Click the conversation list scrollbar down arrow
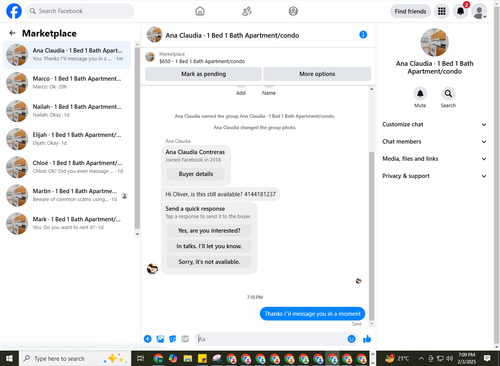500x366 pixels. (x=137, y=234)
